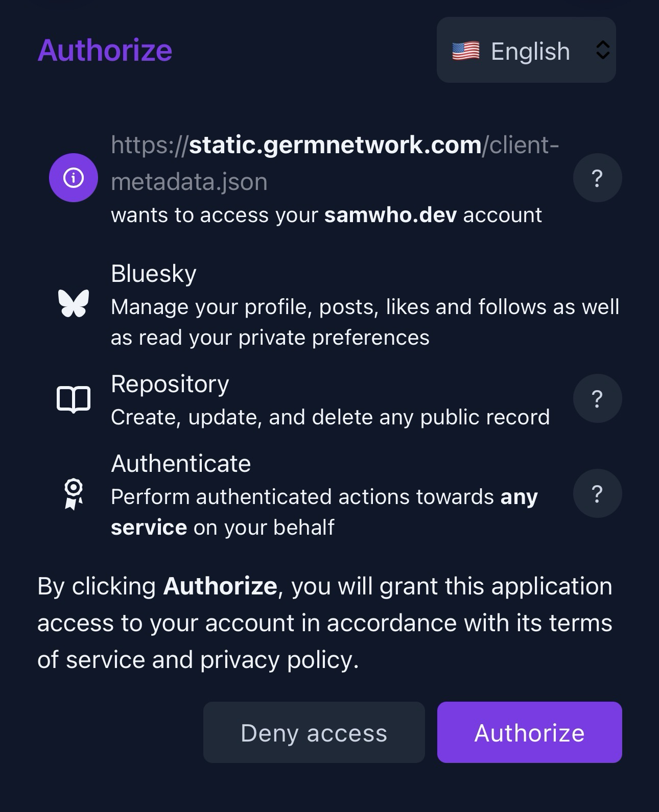This screenshot has height=812, width=659.
Task: Click the US flag in language selector
Action: [465, 51]
